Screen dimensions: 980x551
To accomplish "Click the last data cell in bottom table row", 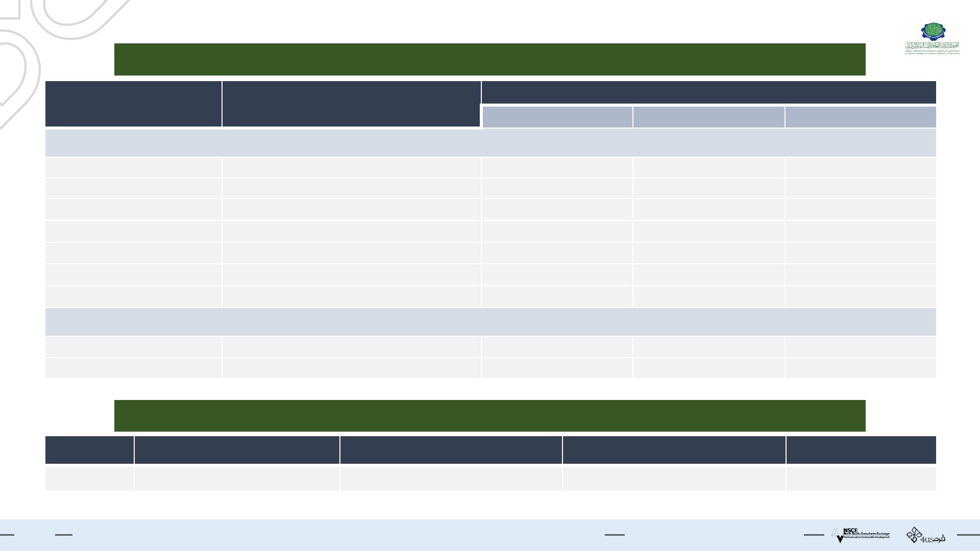I will coord(861,479).
